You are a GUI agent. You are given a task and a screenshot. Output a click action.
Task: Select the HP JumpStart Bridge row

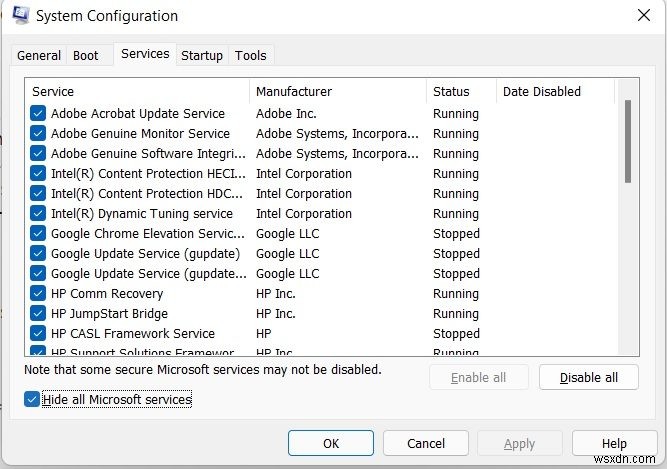pos(321,313)
